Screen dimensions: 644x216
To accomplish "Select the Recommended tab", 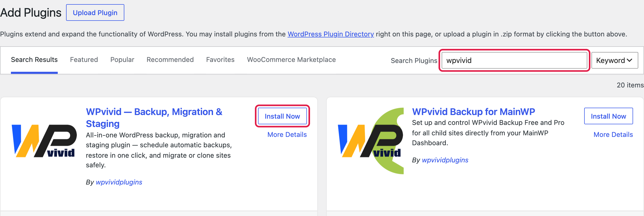I will (170, 60).
